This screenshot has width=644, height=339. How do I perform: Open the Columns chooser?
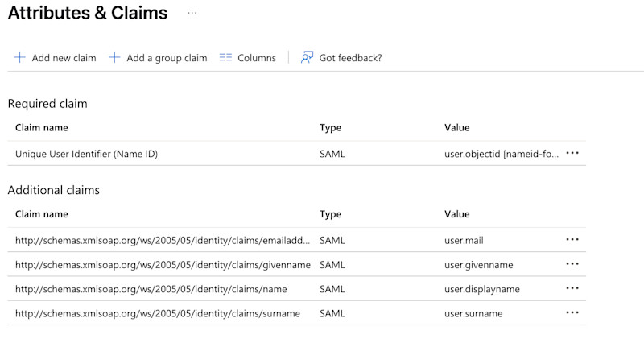(256, 58)
